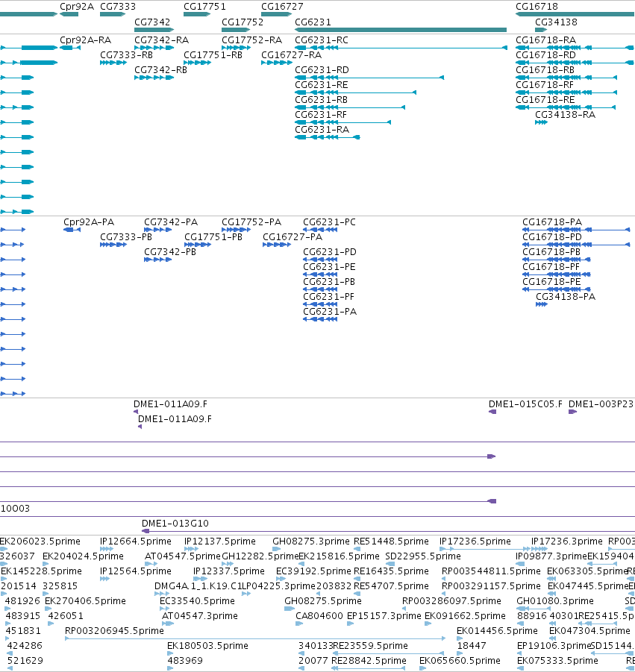Open the CG6231-RA transcript label
Screen dimensions: 635x672
(322, 130)
